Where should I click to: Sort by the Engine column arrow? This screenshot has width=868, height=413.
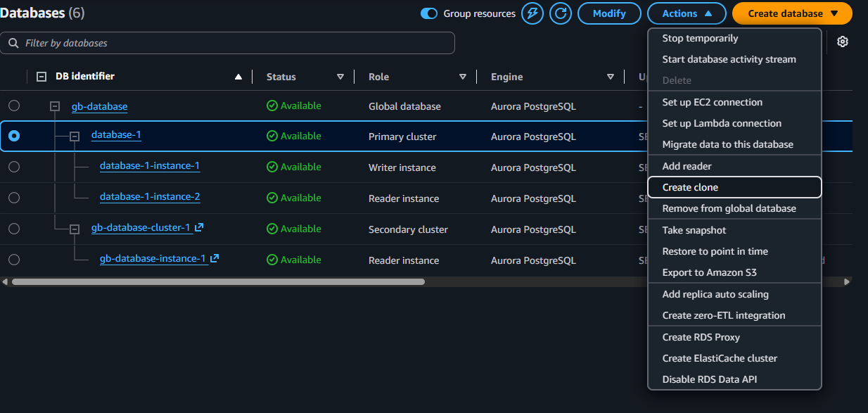point(611,77)
